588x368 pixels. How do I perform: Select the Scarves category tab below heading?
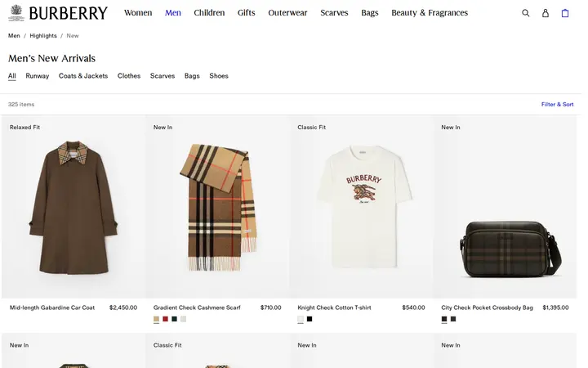coord(163,76)
